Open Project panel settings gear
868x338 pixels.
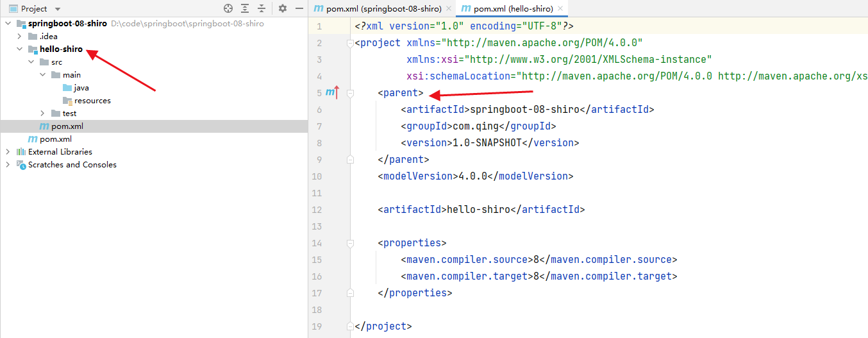pyautogui.click(x=283, y=8)
